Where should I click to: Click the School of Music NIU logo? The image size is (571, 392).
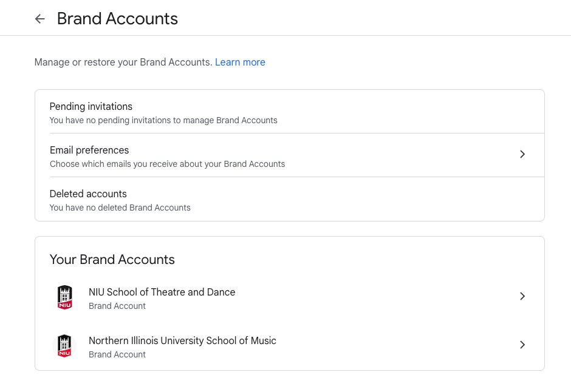coord(64,346)
